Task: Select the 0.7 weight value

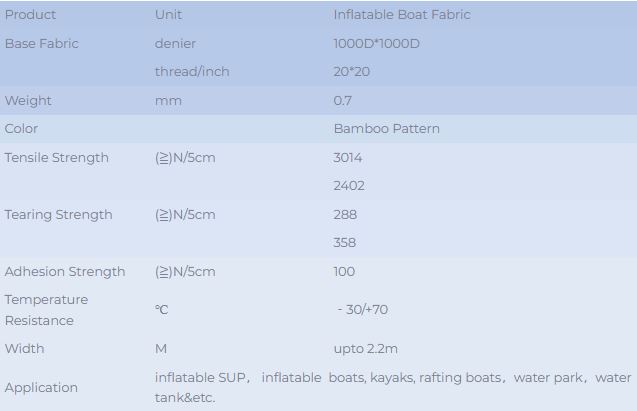Action: click(x=343, y=101)
